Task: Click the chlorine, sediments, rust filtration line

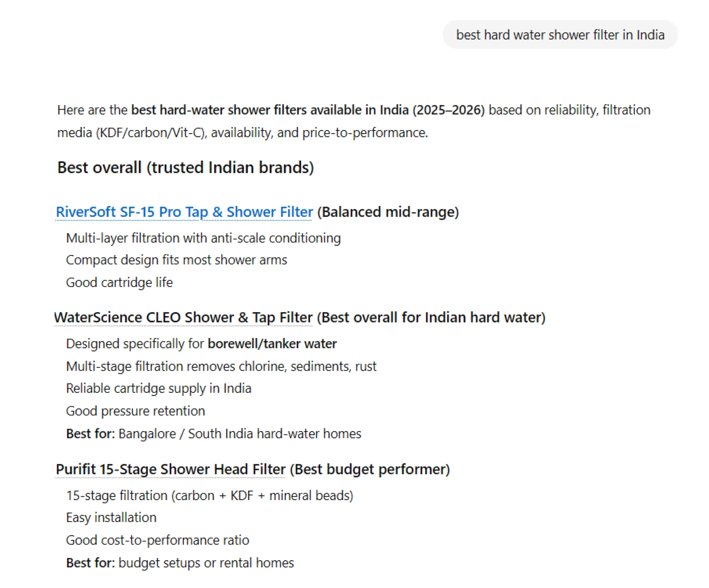Action: click(x=221, y=366)
